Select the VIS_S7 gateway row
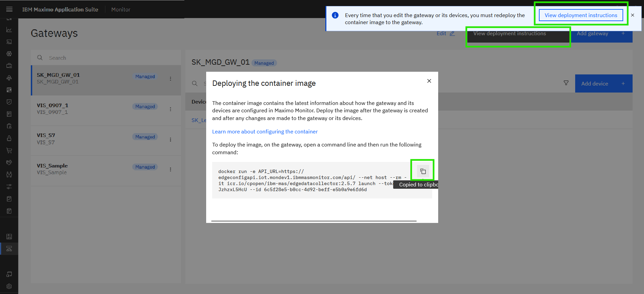Image resolution: width=644 pixels, height=294 pixels. [106, 141]
